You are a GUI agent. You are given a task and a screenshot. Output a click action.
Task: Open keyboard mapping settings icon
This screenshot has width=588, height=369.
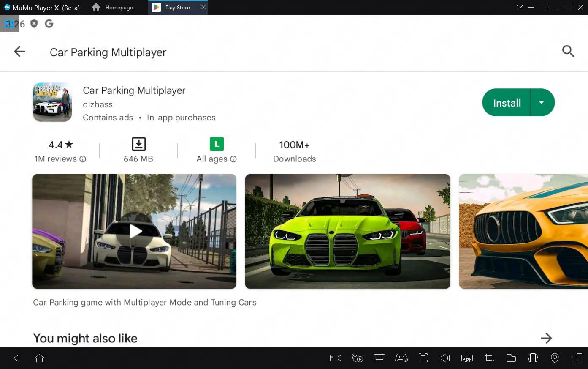(379, 358)
